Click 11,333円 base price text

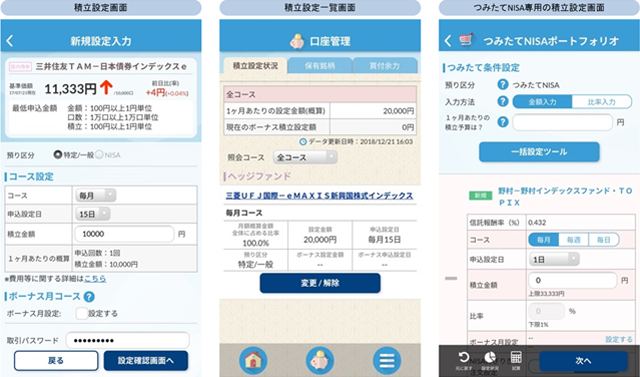70,89
